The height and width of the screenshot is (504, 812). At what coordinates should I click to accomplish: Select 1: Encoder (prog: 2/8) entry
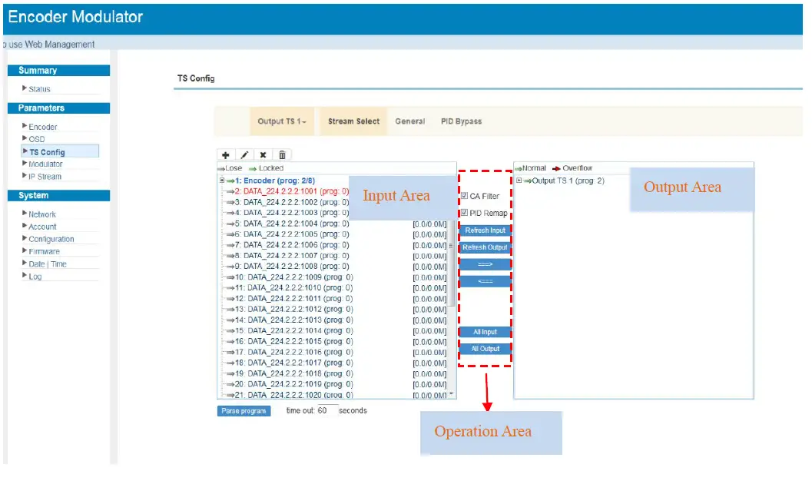coord(275,181)
